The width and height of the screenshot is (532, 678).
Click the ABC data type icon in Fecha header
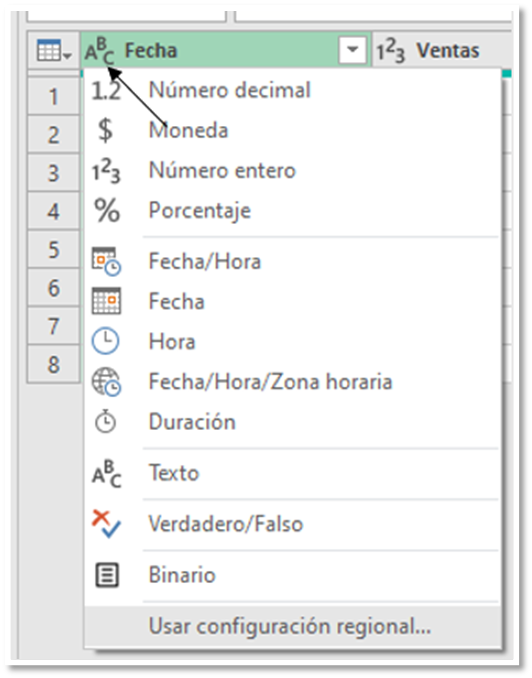point(100,51)
